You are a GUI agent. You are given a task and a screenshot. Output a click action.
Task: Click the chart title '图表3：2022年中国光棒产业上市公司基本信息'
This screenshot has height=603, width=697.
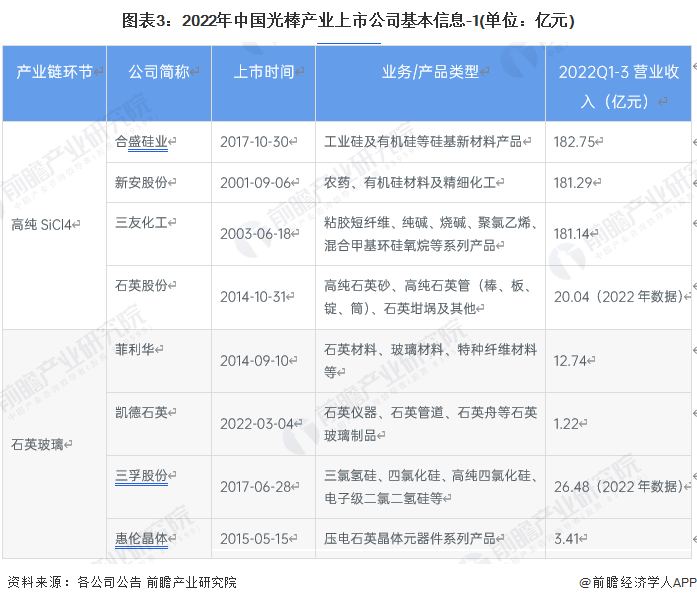(348, 21)
